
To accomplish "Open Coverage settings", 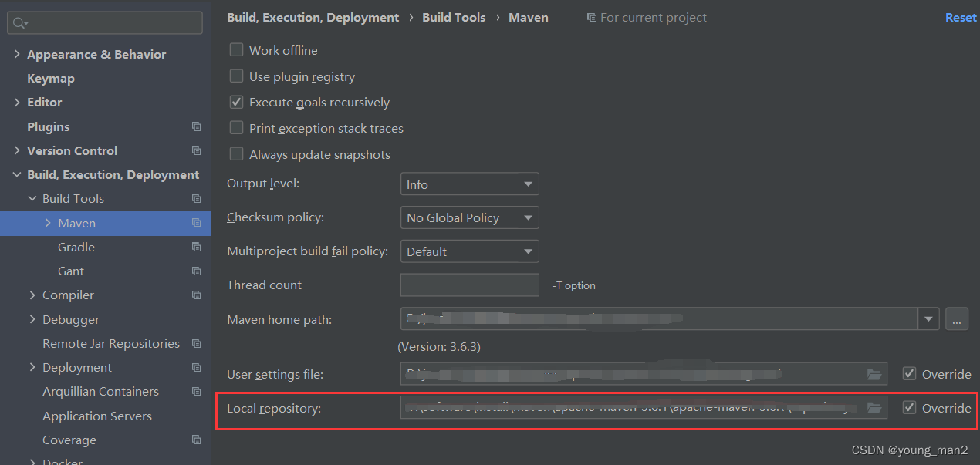I will pos(69,440).
